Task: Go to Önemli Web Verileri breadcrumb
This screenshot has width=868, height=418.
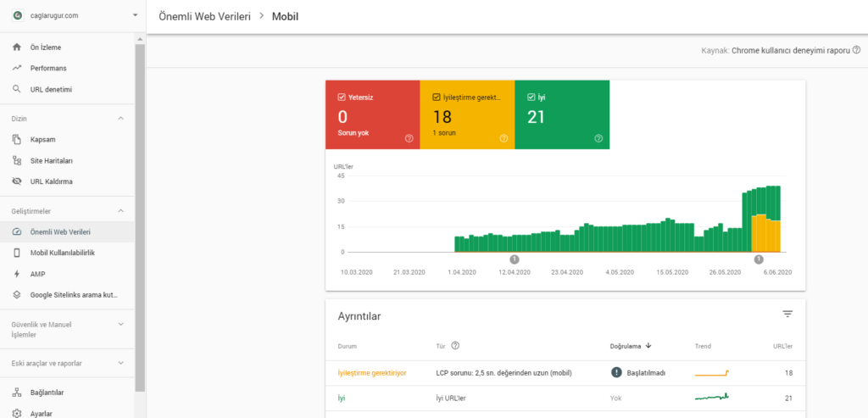Action: 204,16
